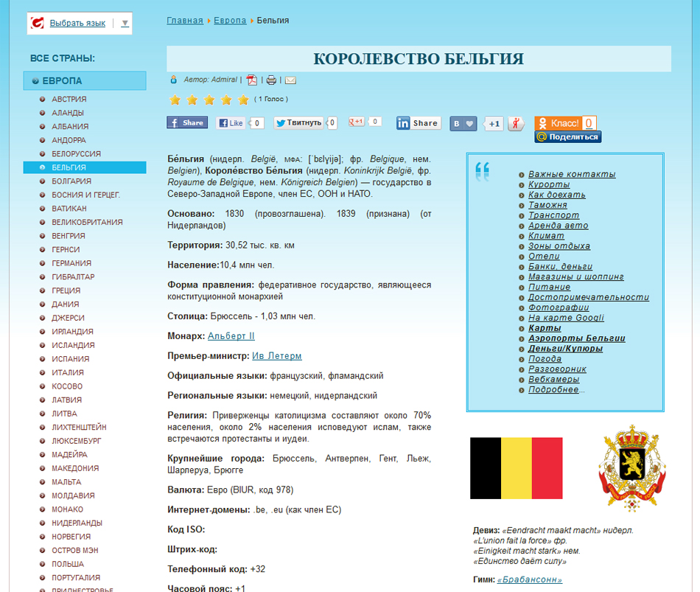Open Разговорник link

point(557,369)
